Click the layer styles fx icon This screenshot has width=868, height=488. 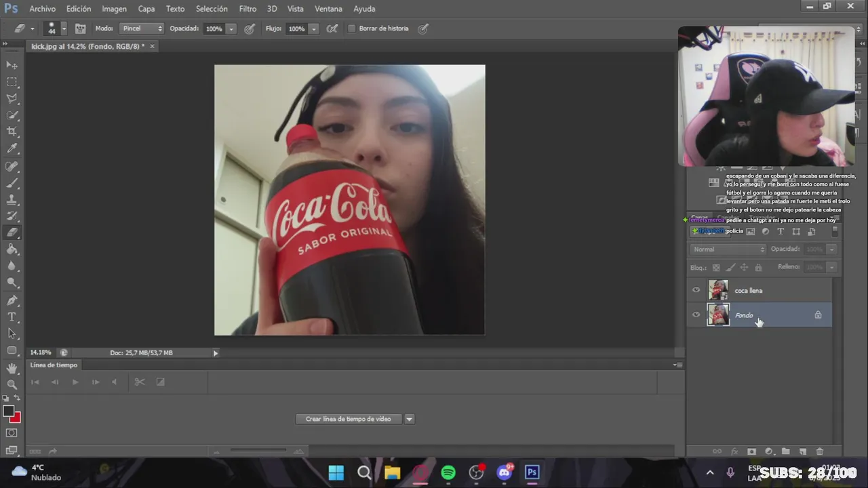click(734, 451)
